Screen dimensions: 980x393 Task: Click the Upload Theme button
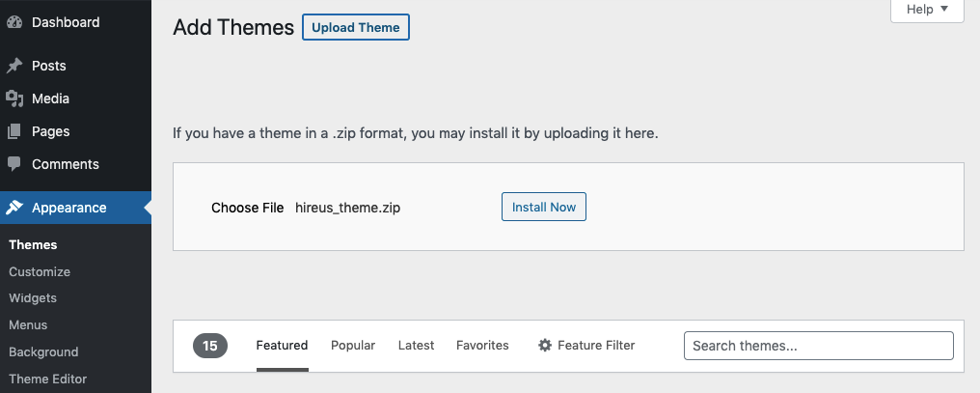(x=356, y=27)
